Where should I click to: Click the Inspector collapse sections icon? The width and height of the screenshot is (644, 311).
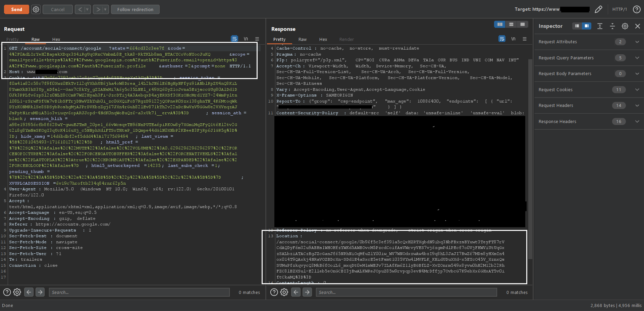tap(612, 26)
